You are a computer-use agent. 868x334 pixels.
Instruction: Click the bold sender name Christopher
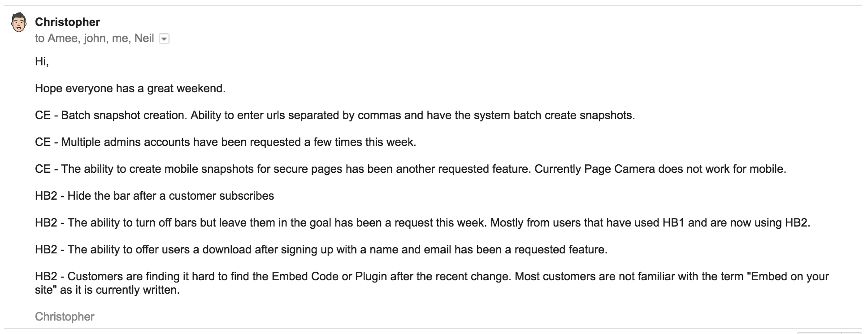pos(67,22)
